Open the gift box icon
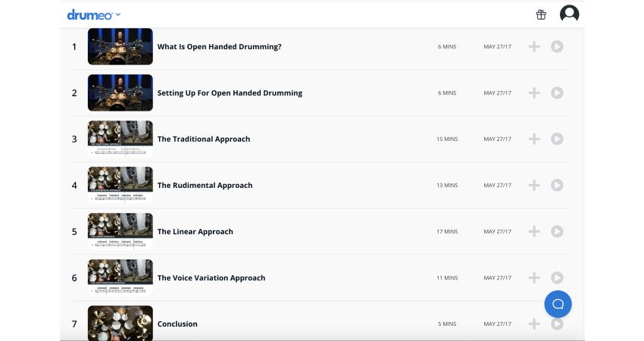The height and width of the screenshot is (341, 644). coord(541,14)
